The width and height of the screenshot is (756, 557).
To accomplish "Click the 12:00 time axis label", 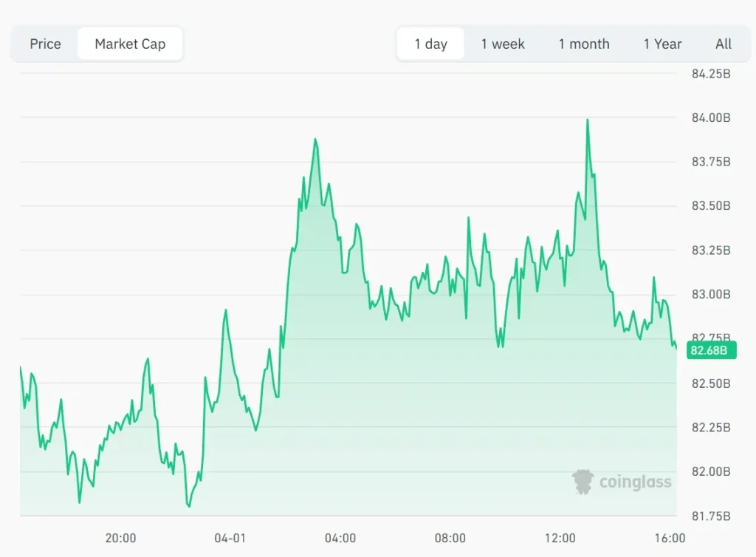I will tap(560, 538).
